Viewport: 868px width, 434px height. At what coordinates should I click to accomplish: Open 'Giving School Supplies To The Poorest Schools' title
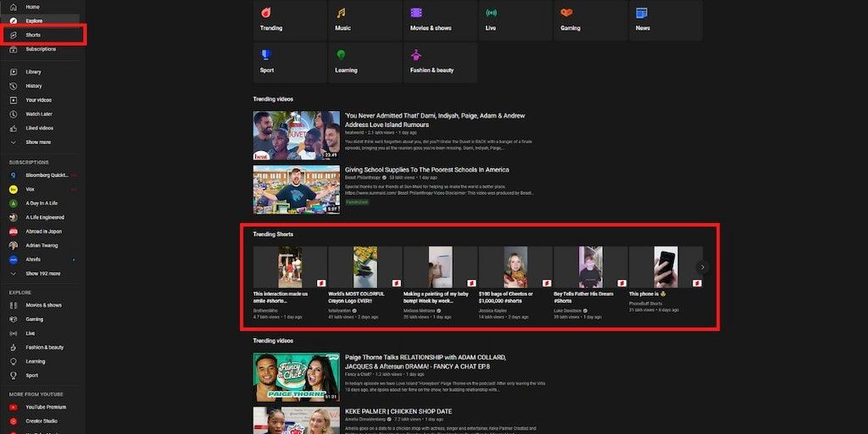click(427, 170)
